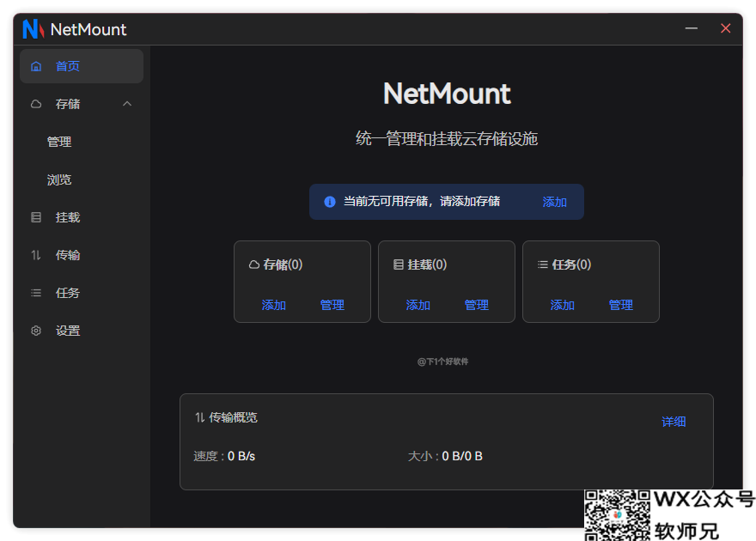Open the 设置 settings page
The image size is (756, 541).
coord(82,331)
